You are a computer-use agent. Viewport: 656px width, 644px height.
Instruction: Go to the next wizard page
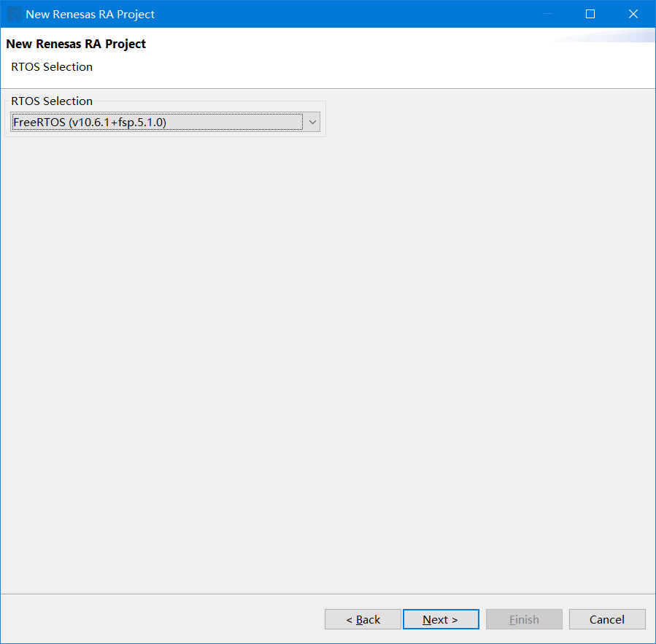(441, 619)
